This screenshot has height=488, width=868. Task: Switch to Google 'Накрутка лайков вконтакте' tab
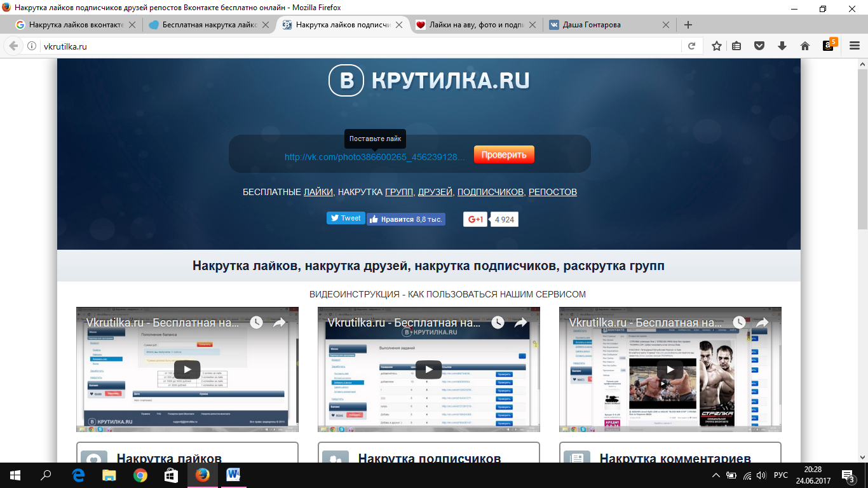coord(76,25)
